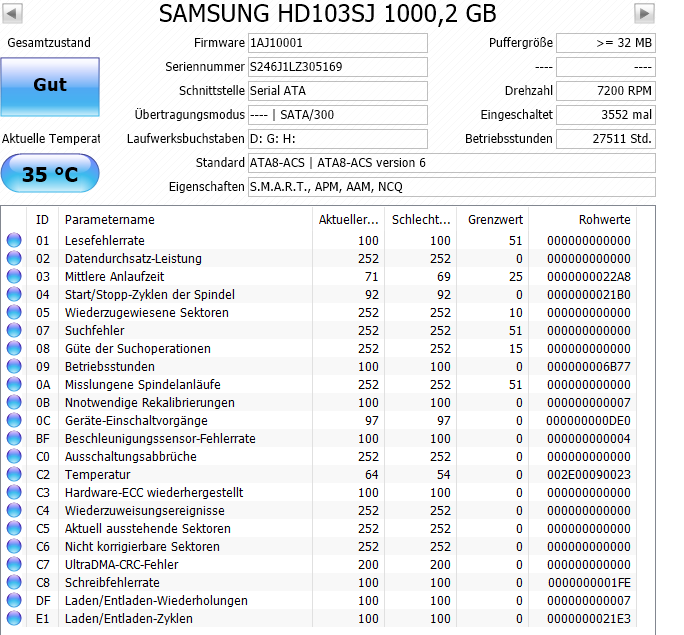Viewport: 684px width, 635px height.
Task: Click the 35 °C temperature button
Action: (50, 173)
